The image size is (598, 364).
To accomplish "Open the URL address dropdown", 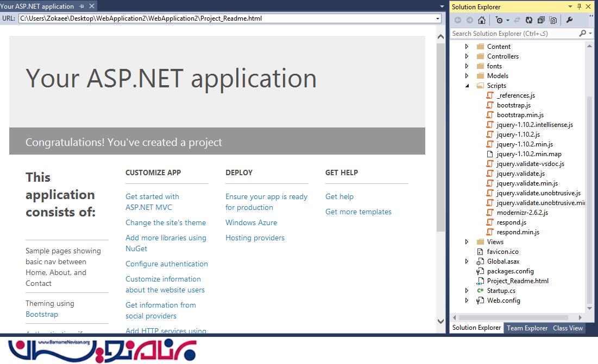I will [438, 18].
